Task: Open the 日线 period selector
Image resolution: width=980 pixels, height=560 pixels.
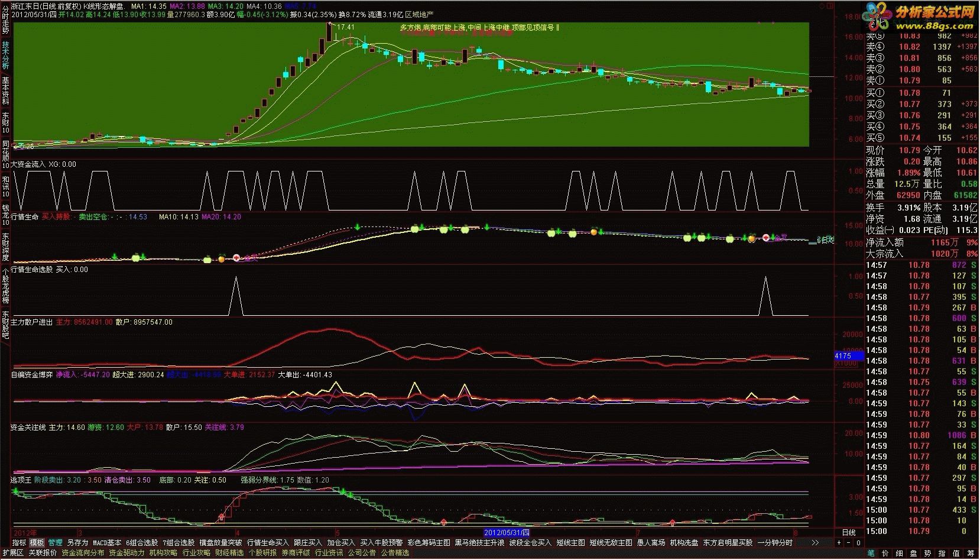Action: tap(848, 533)
